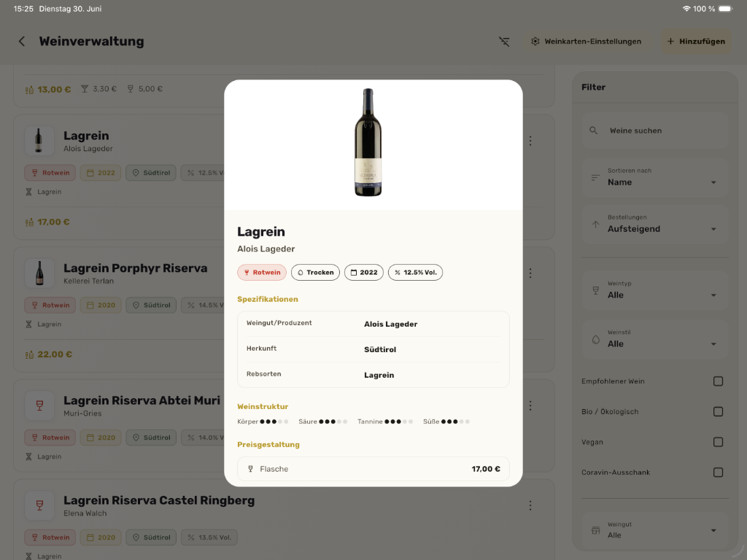
Task: Select the Lagrein Porphyr Riserva bottle thumbnail
Action: (x=39, y=273)
